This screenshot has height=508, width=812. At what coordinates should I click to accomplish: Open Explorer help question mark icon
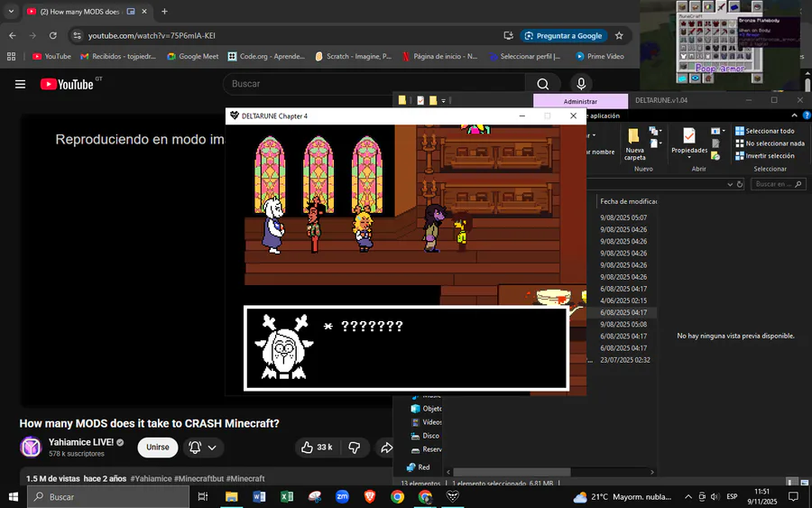pyautogui.click(x=807, y=115)
